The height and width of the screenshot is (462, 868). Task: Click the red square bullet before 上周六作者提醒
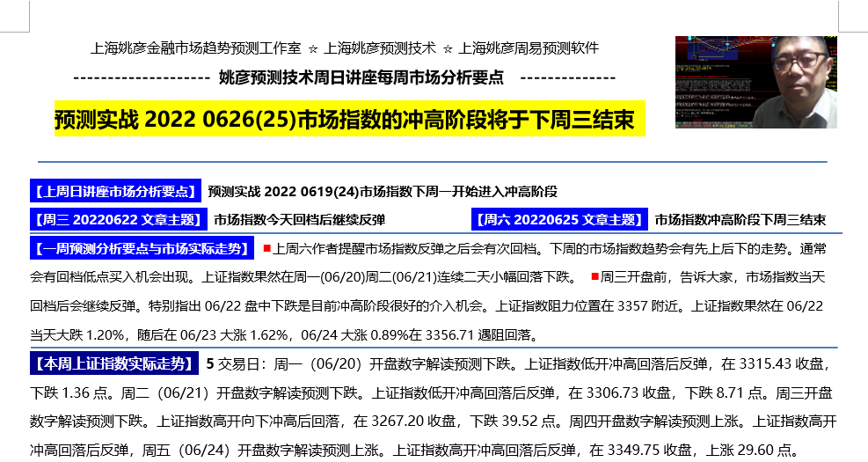(x=266, y=248)
